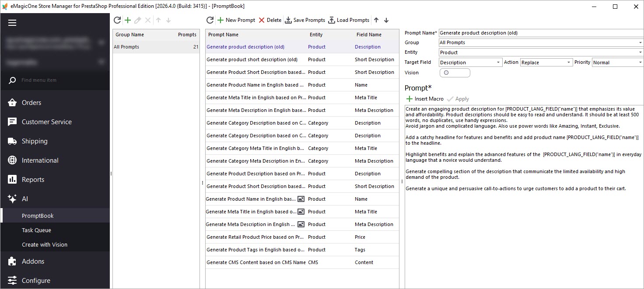Image resolution: width=644 pixels, height=289 pixels.
Task: Click the Customer Service chat icon
Action: (12, 122)
